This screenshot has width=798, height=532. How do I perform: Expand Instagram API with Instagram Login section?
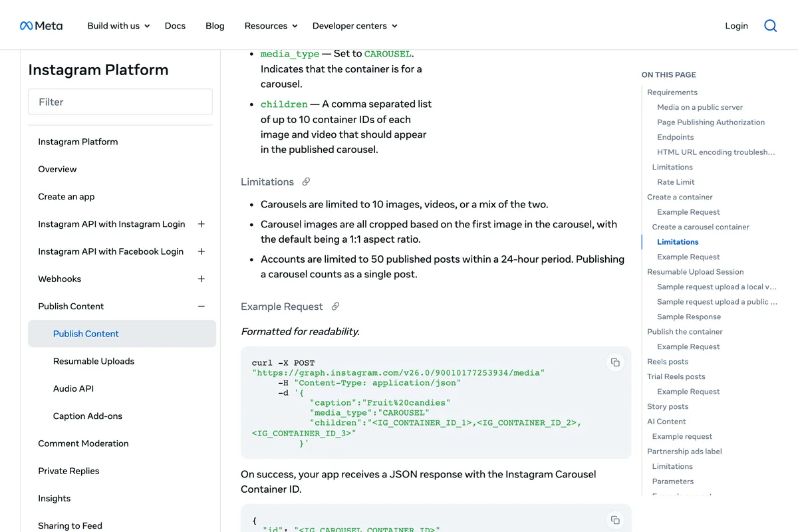coord(201,224)
